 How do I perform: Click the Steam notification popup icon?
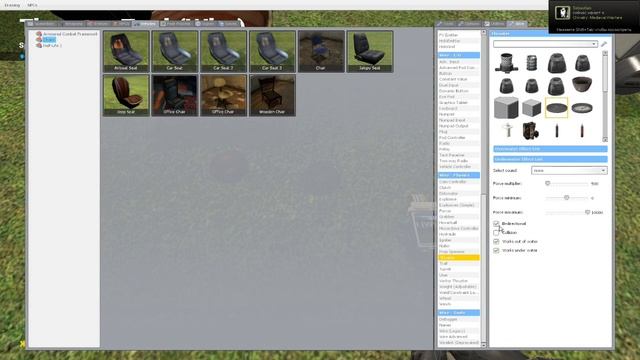[562, 13]
